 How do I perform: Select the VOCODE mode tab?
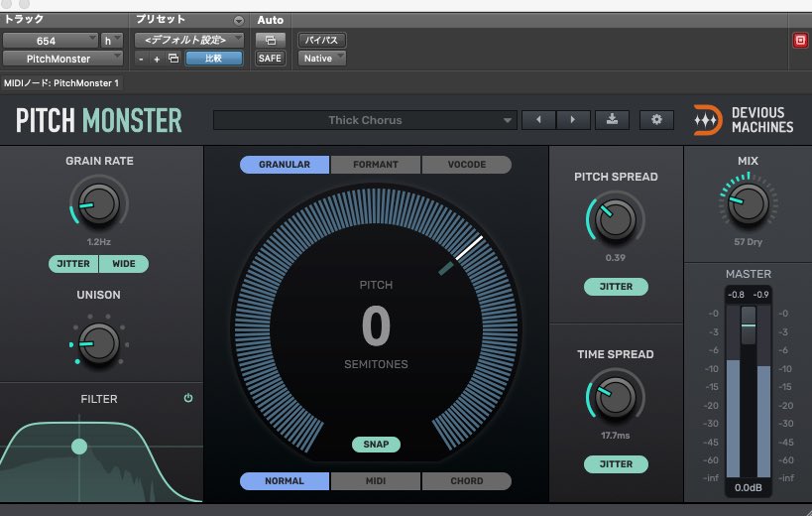467,165
